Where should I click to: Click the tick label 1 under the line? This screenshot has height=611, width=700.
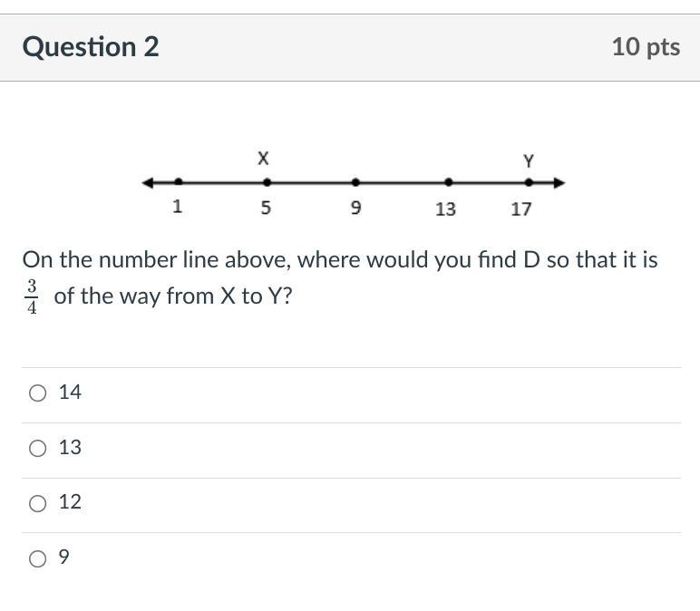click(178, 207)
